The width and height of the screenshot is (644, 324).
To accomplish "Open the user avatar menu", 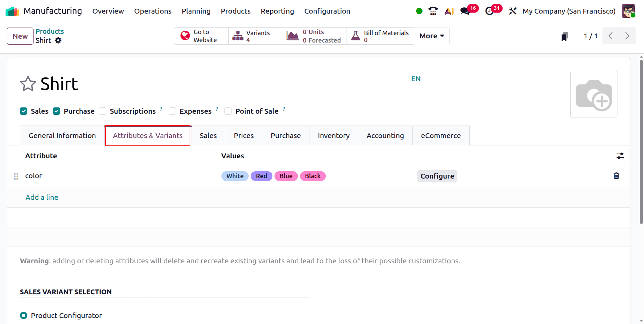I will 628,11.
